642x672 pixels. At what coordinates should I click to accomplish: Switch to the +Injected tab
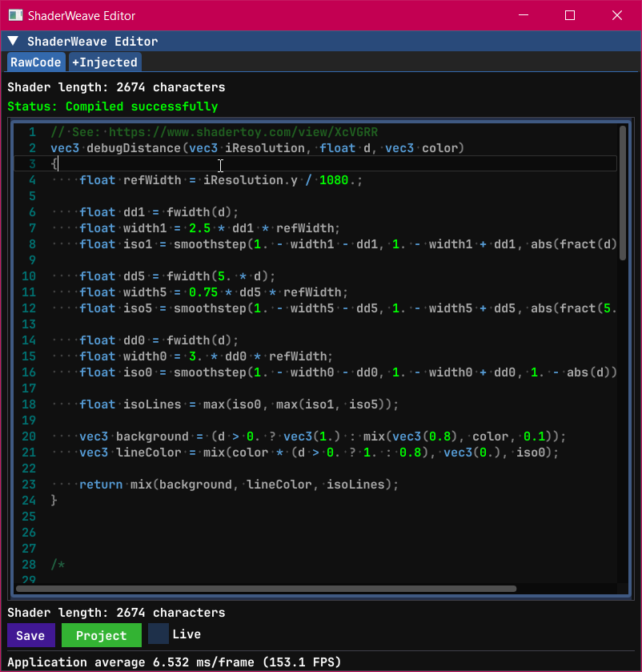click(104, 61)
